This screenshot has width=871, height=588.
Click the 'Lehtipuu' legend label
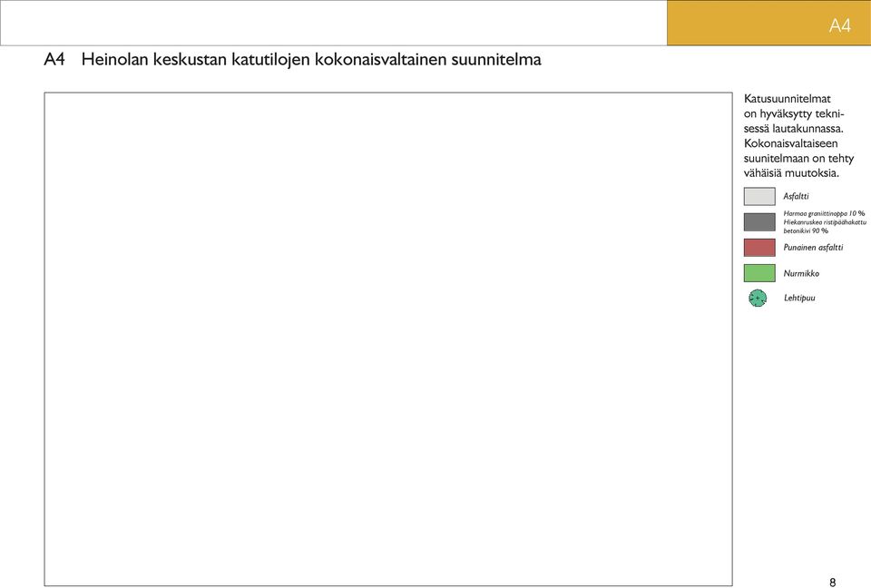pos(799,298)
